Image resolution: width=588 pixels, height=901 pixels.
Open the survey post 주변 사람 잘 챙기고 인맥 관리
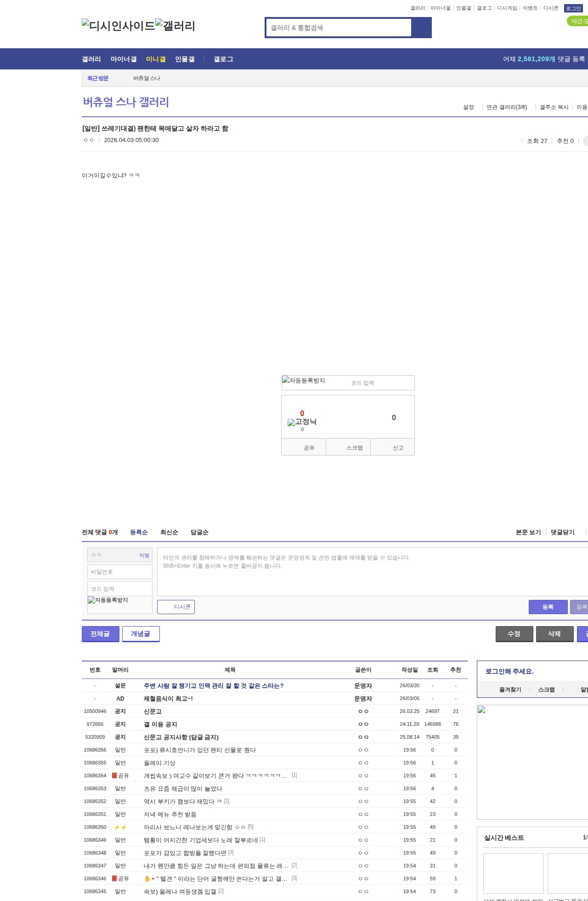214,685
